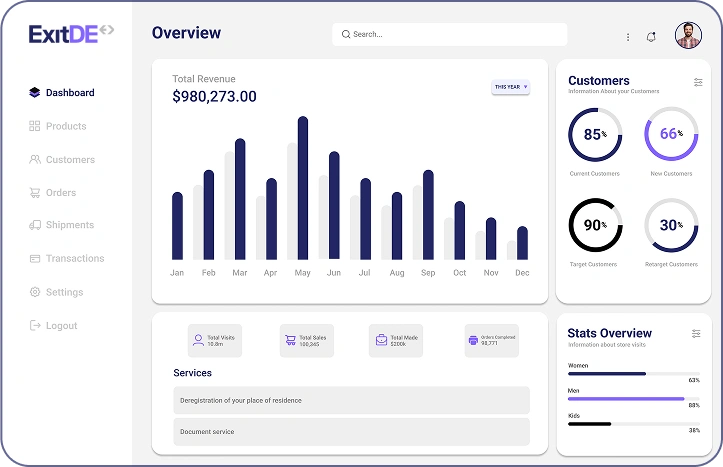Click in the Search input field
Screen dimensions: 723x467
click(450, 34)
